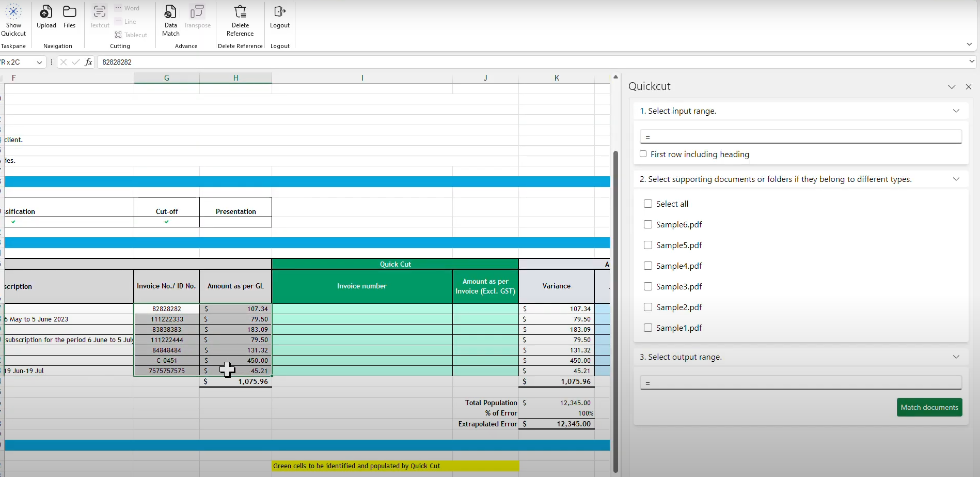
Task: Enable First row including heading
Action: [x=643, y=154]
